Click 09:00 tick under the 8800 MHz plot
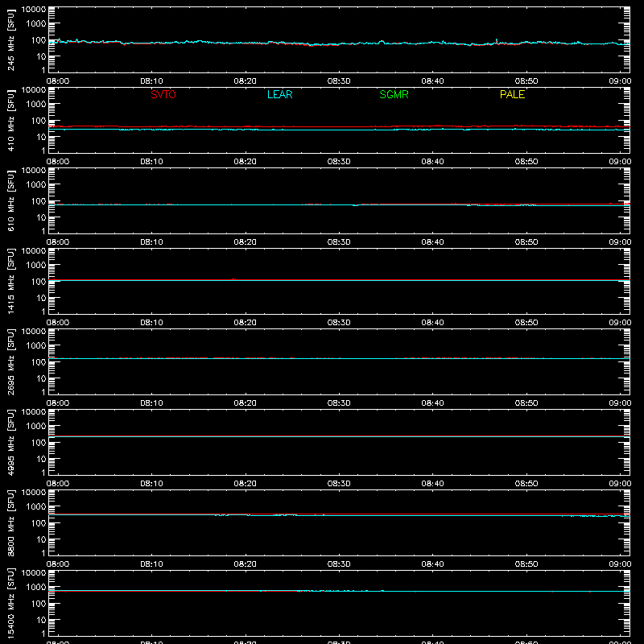 click(620, 564)
